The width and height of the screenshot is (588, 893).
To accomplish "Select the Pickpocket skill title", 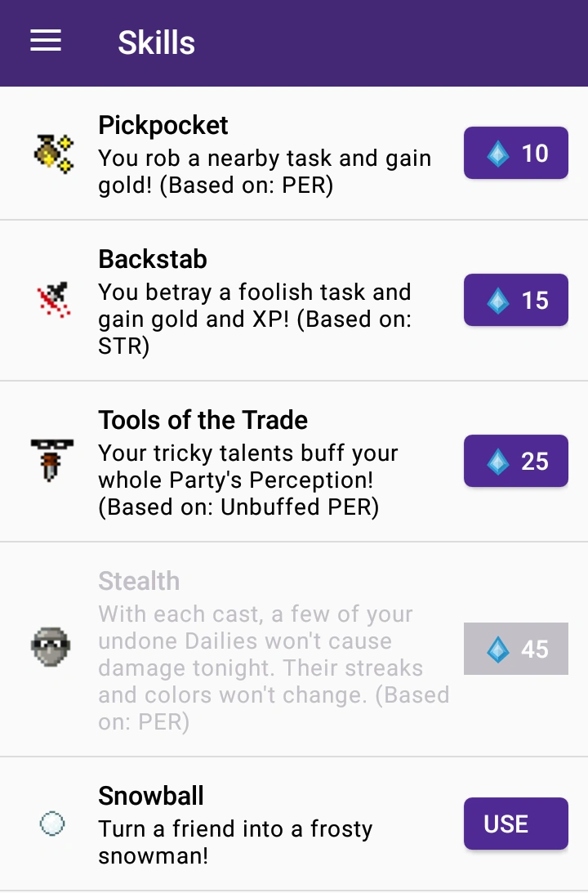I will point(163,125).
